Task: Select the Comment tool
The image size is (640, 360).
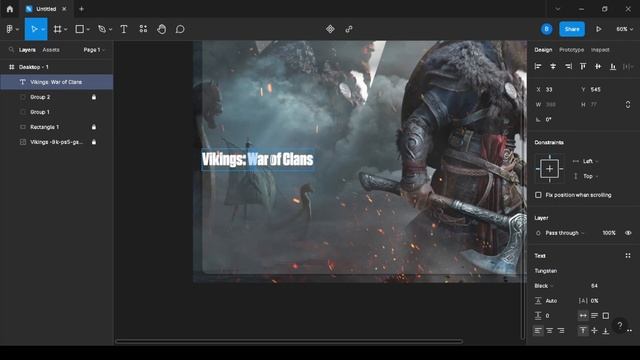Action: pos(180,29)
